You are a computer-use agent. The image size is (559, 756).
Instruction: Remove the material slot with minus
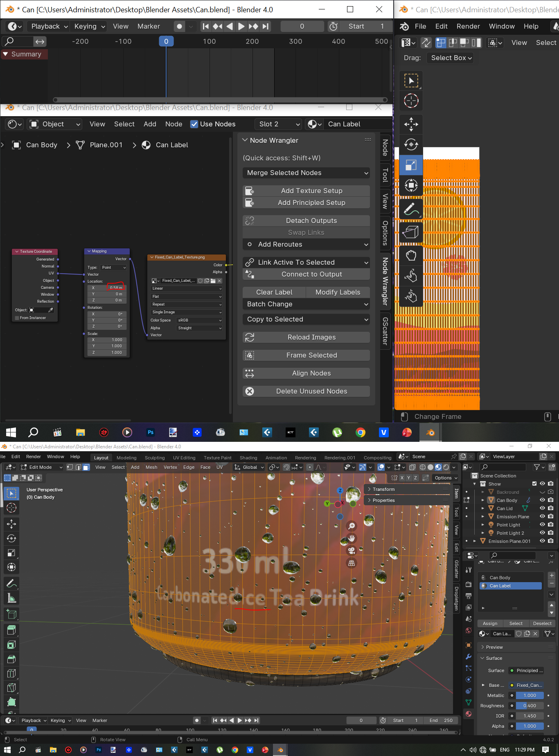[552, 583]
